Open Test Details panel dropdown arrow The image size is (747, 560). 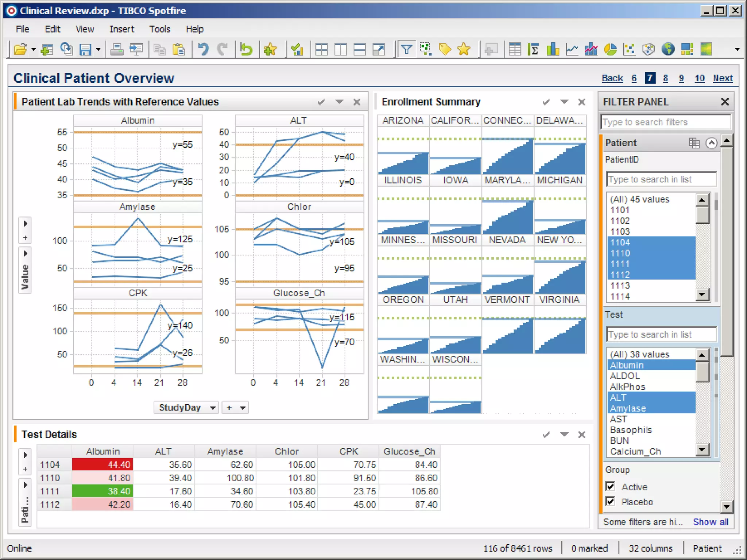564,434
